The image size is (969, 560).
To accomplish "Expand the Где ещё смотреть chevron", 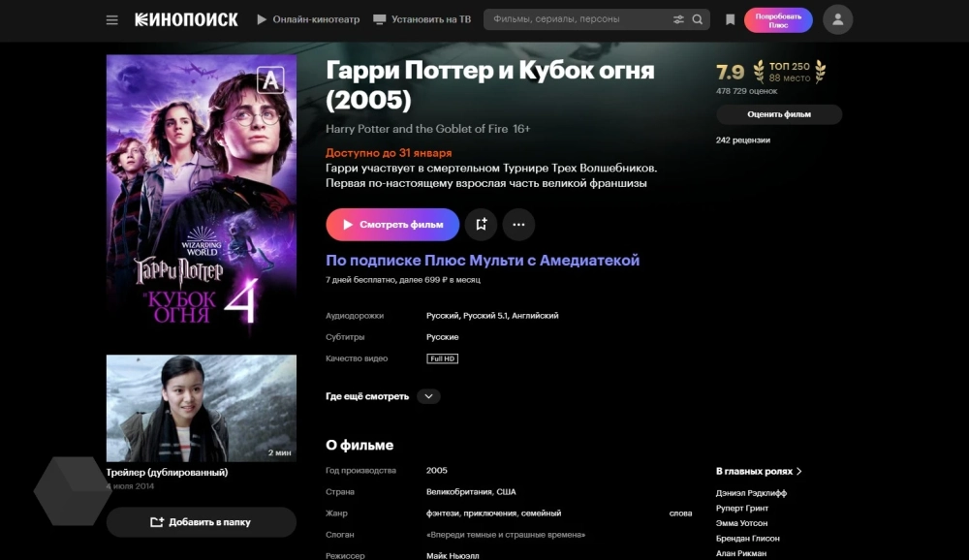I will pyautogui.click(x=428, y=396).
